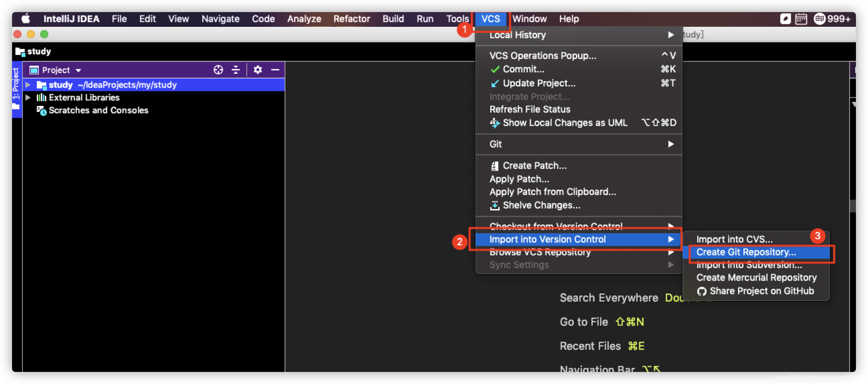Click Shelve Changes... menu item
The width and height of the screenshot is (868, 384).
pyautogui.click(x=541, y=205)
